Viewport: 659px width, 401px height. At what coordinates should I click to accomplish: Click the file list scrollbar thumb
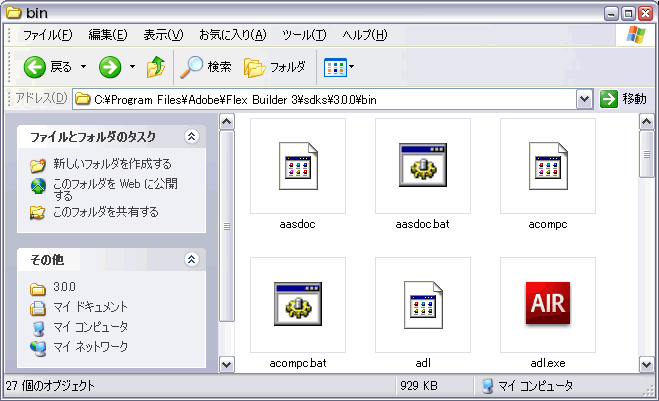click(x=646, y=154)
